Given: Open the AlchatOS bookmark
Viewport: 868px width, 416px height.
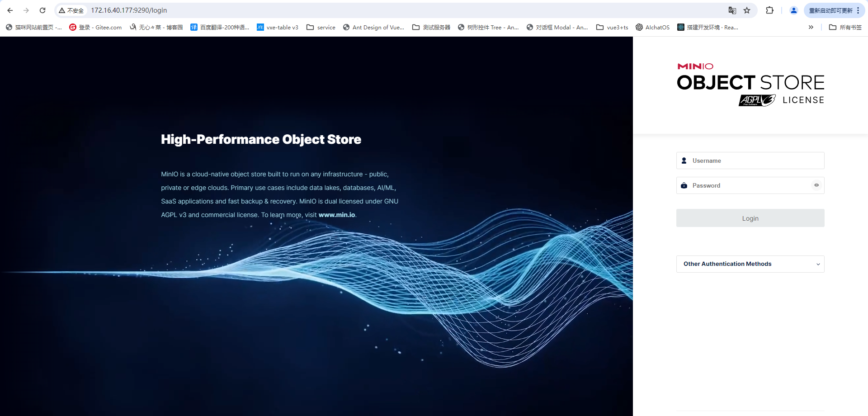Looking at the screenshot, I should [652, 27].
